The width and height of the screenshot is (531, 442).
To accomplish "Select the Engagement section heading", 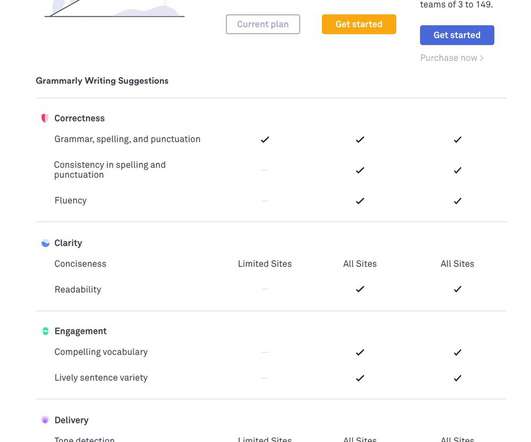I will pyautogui.click(x=80, y=331).
